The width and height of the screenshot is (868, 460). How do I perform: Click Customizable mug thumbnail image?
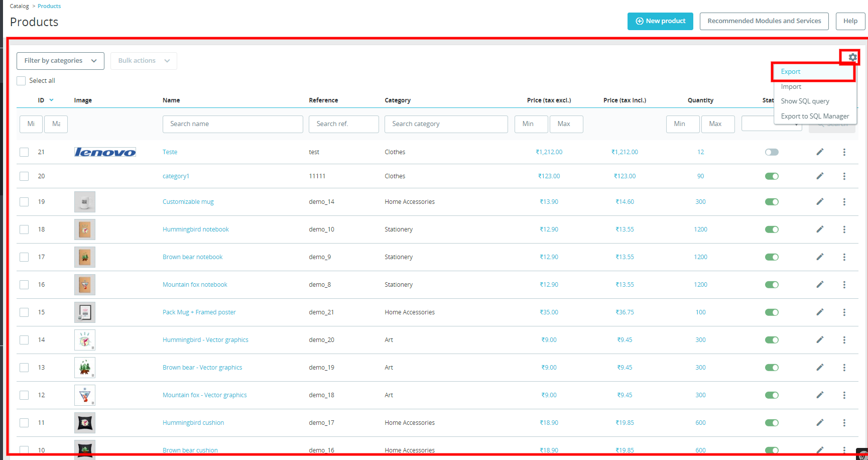pos(85,202)
